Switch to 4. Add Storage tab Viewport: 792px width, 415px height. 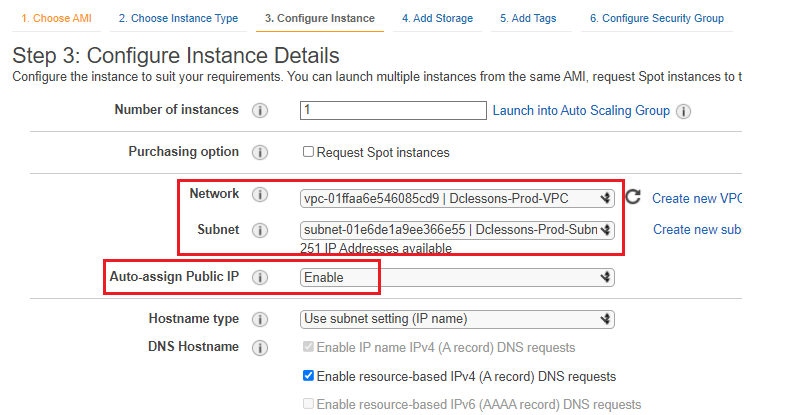437,18
